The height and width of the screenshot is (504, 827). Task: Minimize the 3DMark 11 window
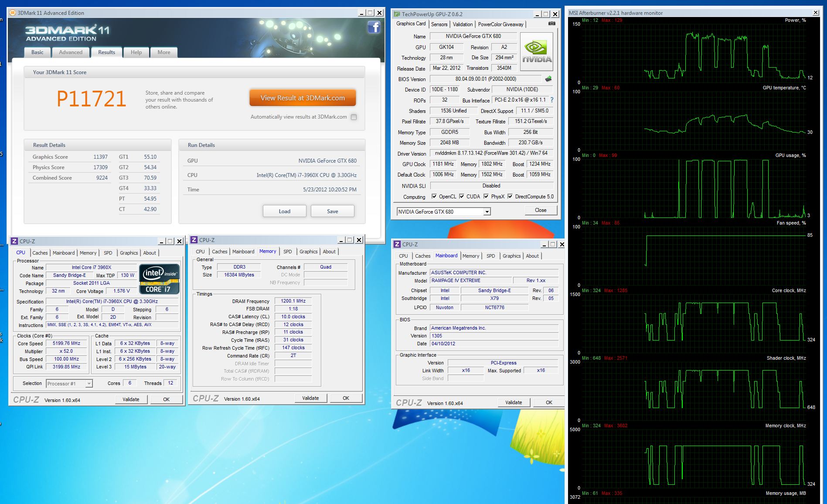(362, 13)
